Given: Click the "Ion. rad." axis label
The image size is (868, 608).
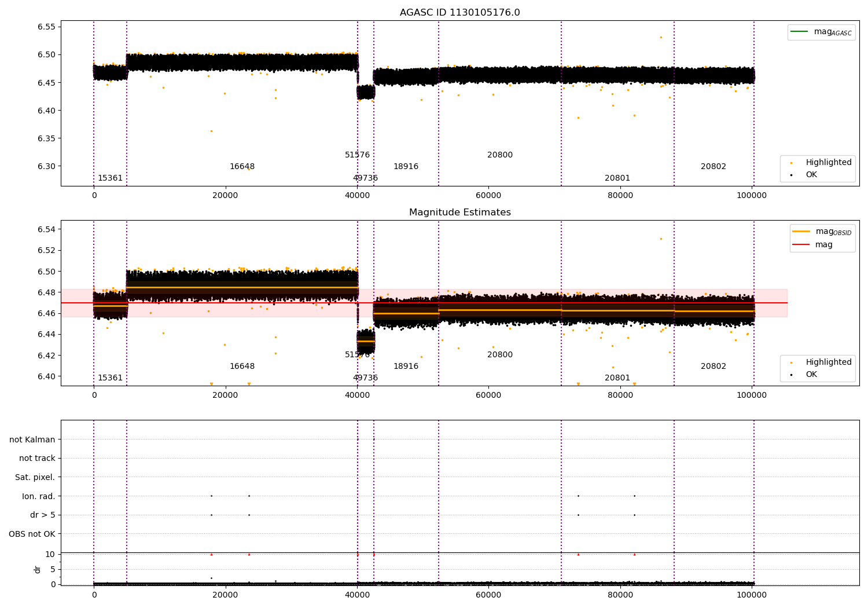Looking at the screenshot, I should point(39,497).
